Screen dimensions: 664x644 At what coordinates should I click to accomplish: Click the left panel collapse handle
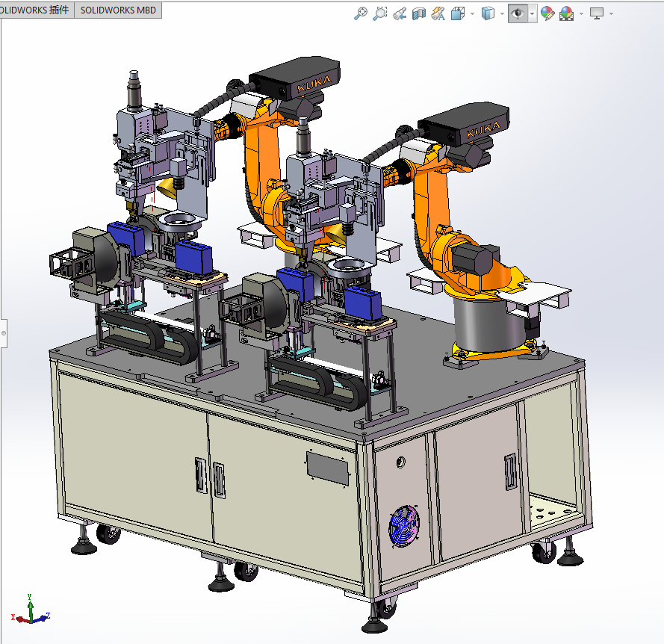click(4, 333)
